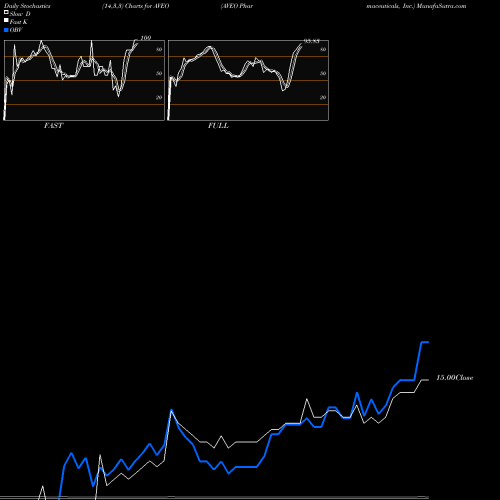Click the FAST chart label
The width and height of the screenshot is (500, 500).
tap(53, 126)
